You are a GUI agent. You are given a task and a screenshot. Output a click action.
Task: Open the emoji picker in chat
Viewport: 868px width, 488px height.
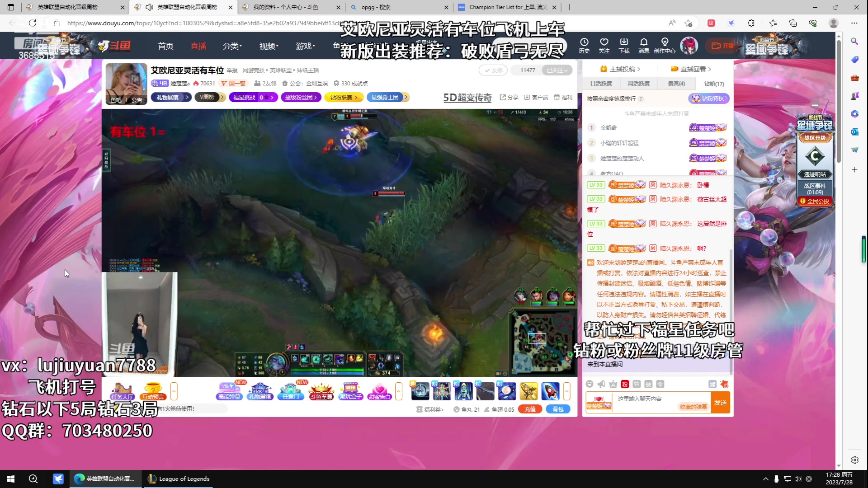(590, 384)
